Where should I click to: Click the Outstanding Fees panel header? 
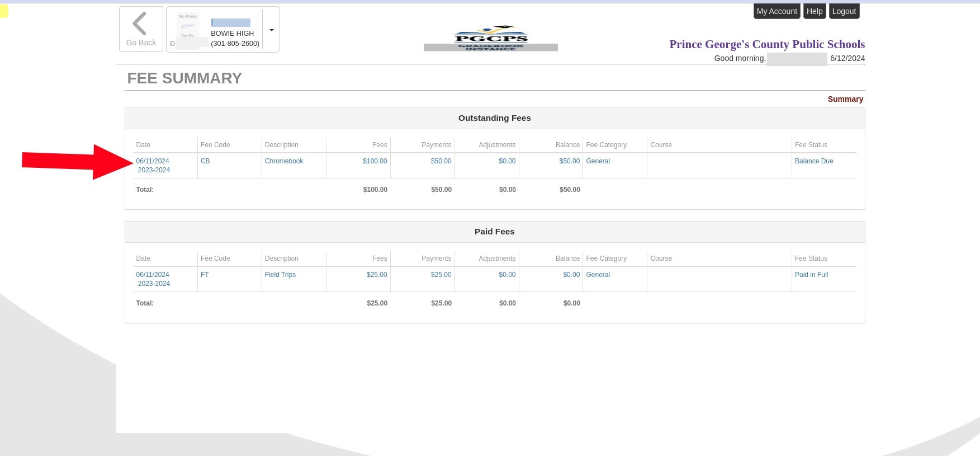pyautogui.click(x=494, y=118)
